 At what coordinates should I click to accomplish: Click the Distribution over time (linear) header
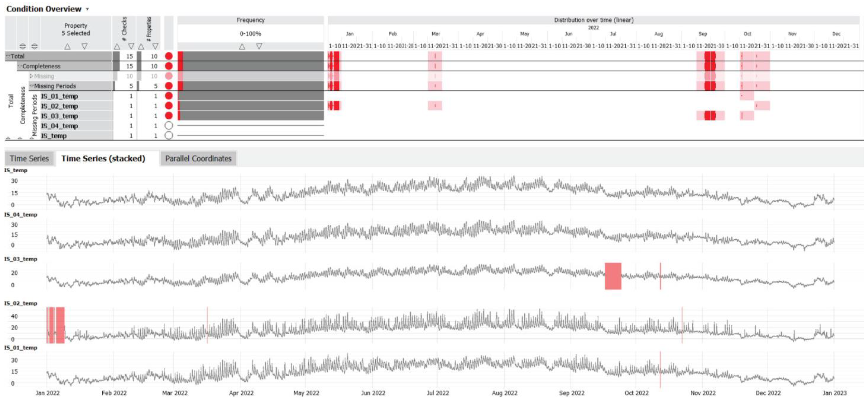pyautogui.click(x=593, y=20)
